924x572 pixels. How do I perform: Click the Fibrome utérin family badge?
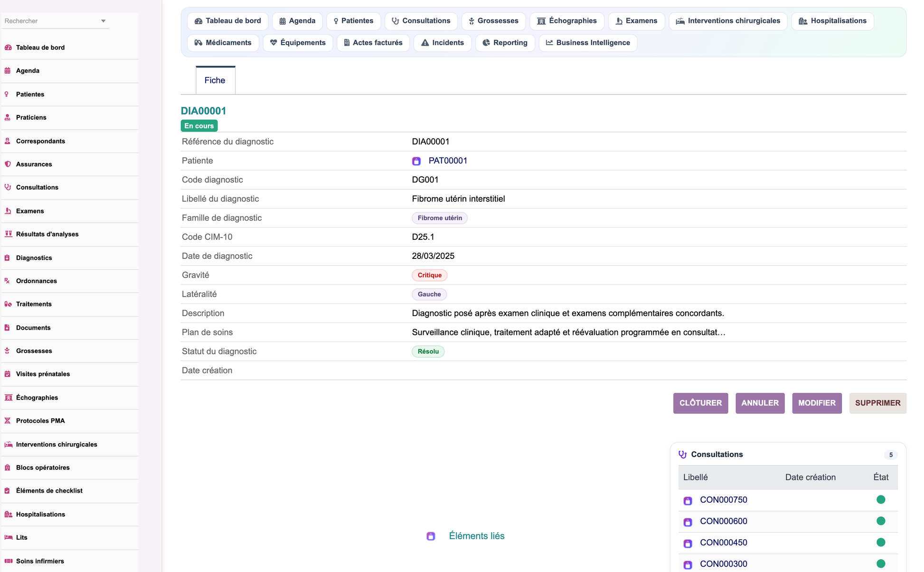pos(440,218)
